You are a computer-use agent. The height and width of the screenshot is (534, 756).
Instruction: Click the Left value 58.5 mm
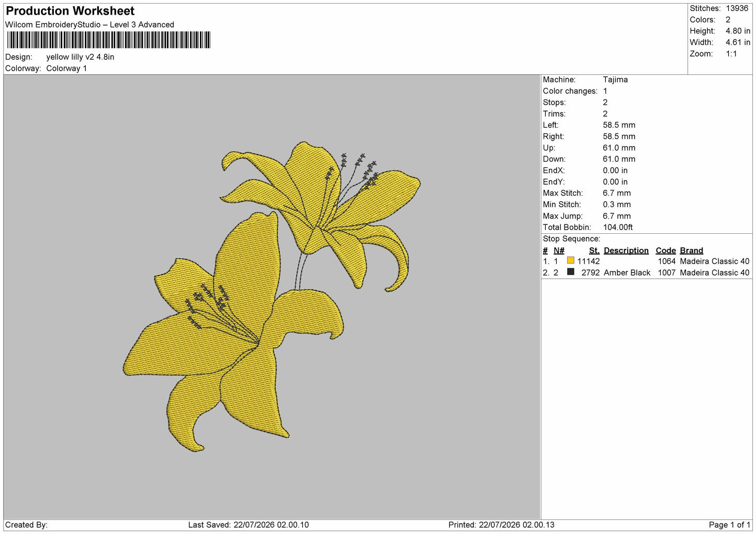click(x=619, y=125)
